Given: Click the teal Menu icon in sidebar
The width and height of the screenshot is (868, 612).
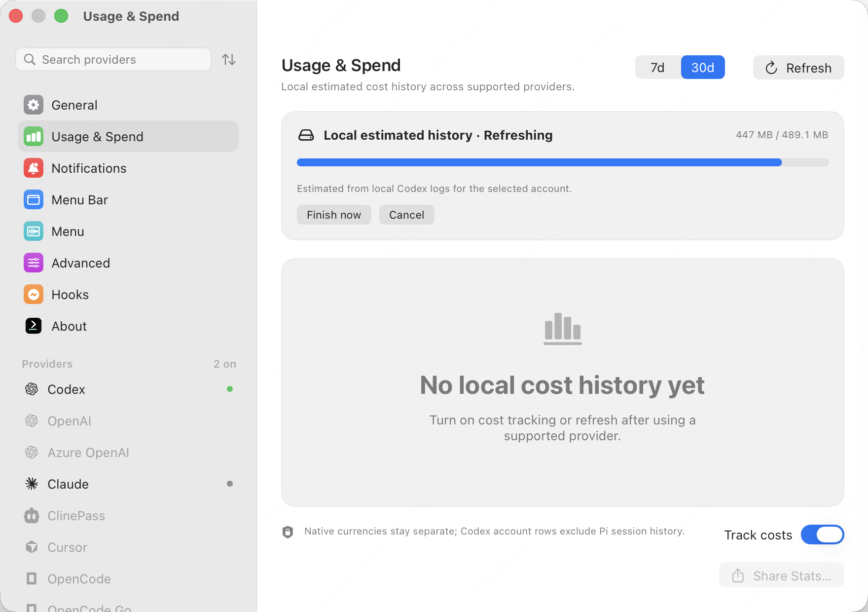Looking at the screenshot, I should tap(34, 231).
